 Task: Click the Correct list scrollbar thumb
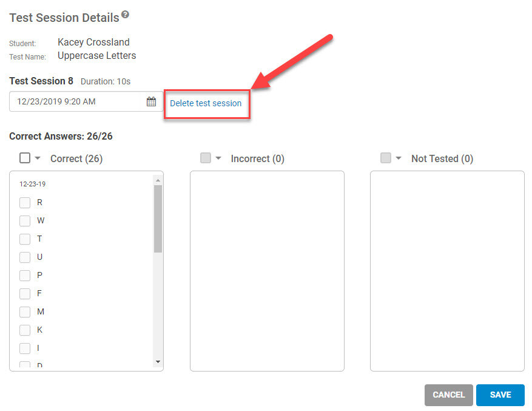pyautogui.click(x=158, y=219)
